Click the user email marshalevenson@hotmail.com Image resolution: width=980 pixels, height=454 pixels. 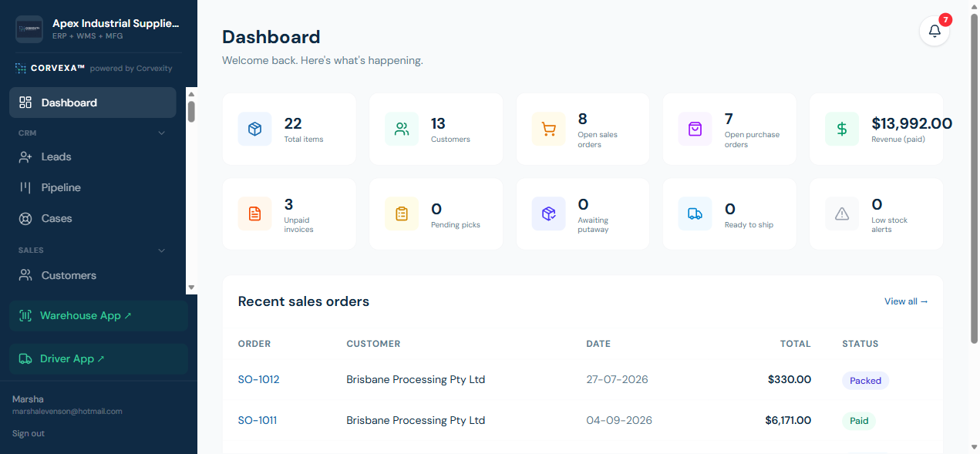[x=67, y=412]
